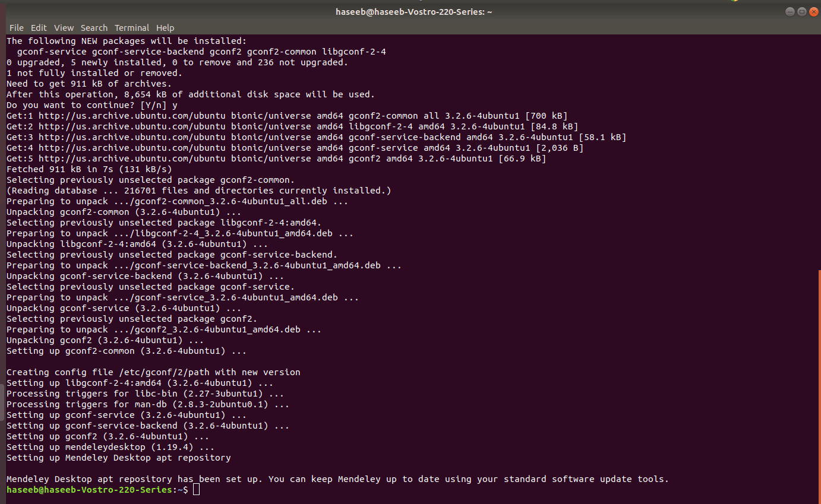Click 'Setting up Mendeley Desktop apt repository'
Viewport: 821px width, 504px height.
point(119,458)
